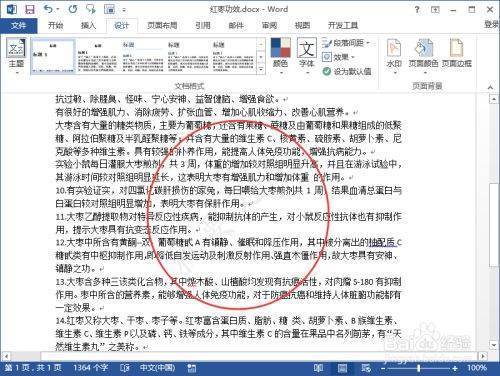Image resolution: width=500 pixels, height=376 pixels.
Task: Open 段落间距 paragraph spacing dropdown
Action: 346,43
